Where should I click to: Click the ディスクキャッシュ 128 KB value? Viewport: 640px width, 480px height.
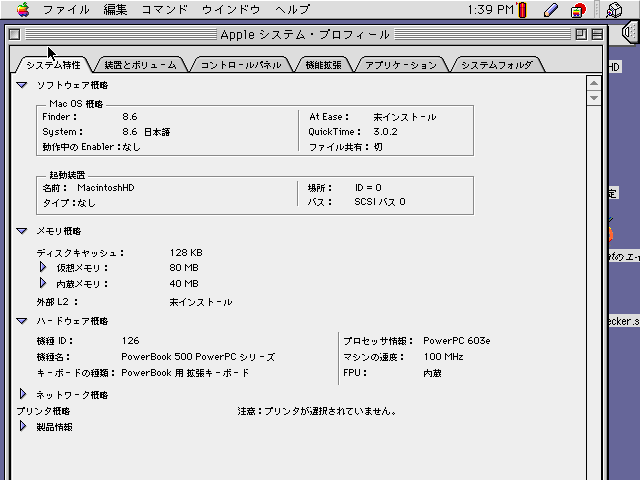[x=186, y=253]
